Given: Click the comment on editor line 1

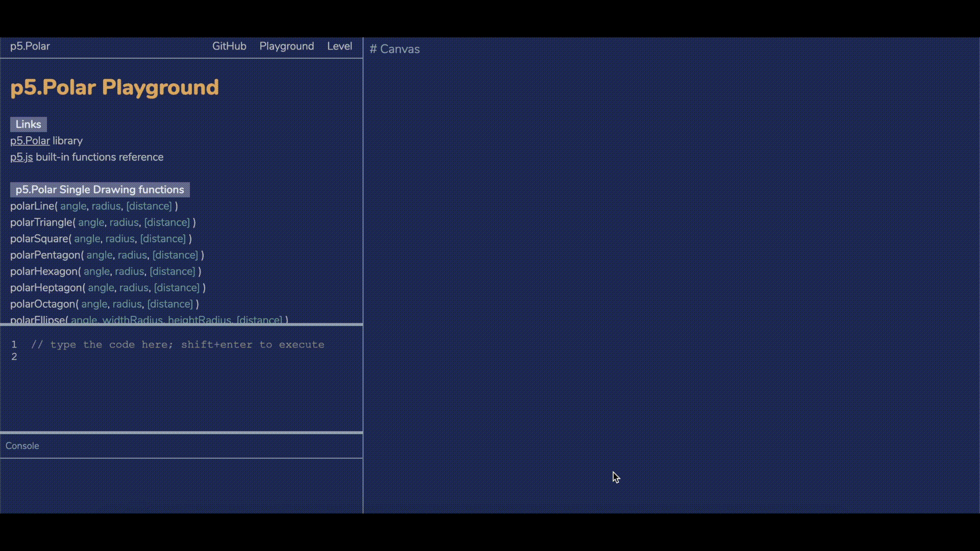Looking at the screenshot, I should click(178, 345).
